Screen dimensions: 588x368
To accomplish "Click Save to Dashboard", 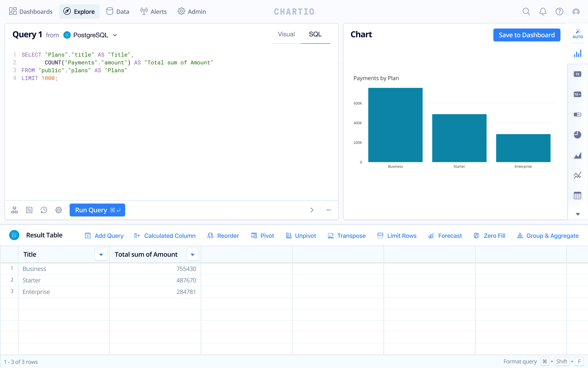I will (526, 35).
